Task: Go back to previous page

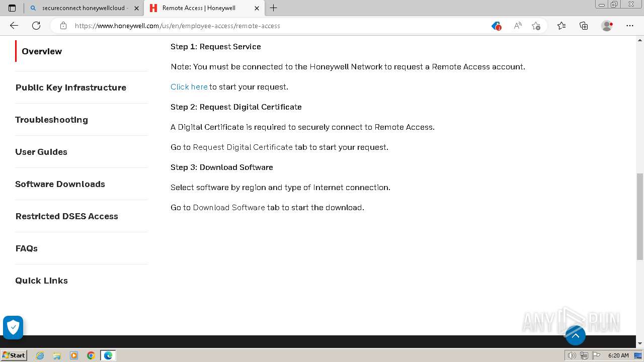Action: coord(14,26)
